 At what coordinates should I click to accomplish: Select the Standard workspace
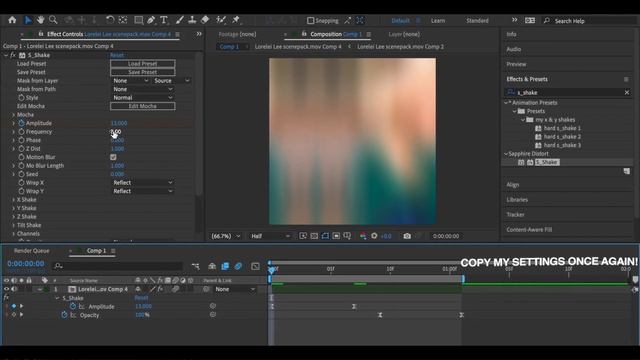point(477,20)
